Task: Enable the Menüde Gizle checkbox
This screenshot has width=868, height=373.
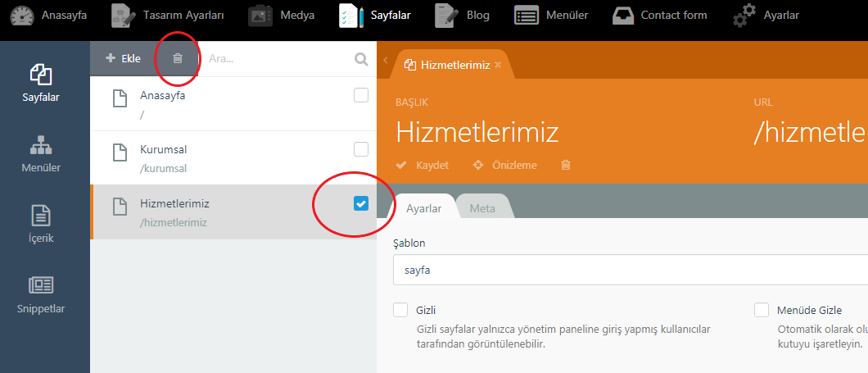Action: tap(762, 311)
